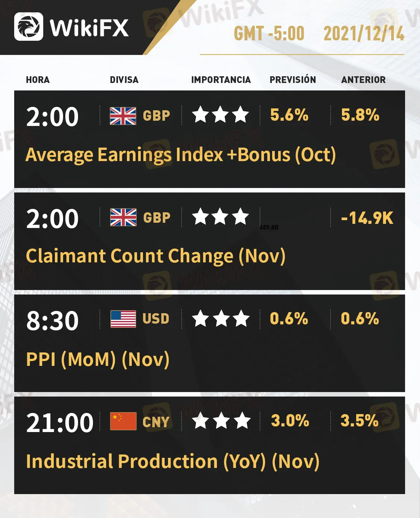Click the China flag icon next to CNY
420x518 pixels.
(123, 421)
